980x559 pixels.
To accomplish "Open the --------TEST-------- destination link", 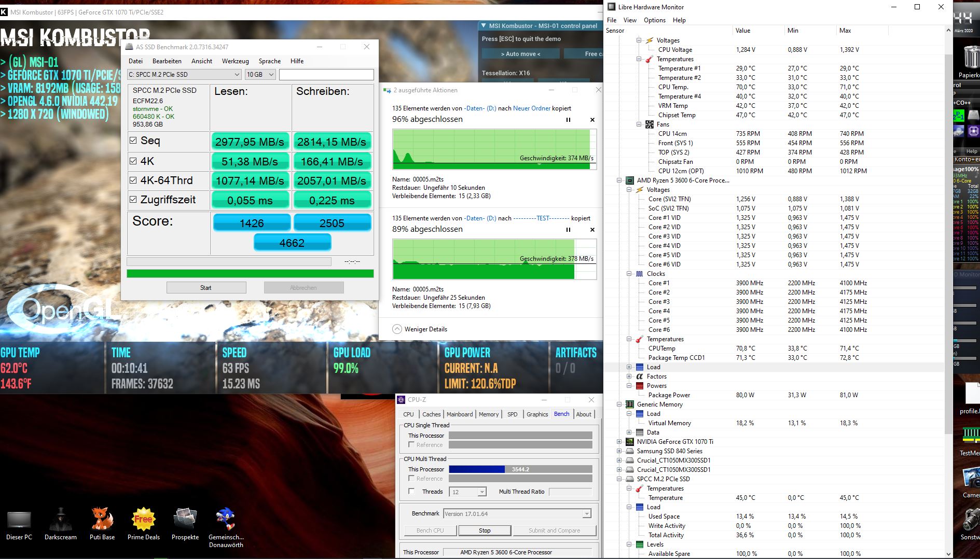I will (x=541, y=218).
